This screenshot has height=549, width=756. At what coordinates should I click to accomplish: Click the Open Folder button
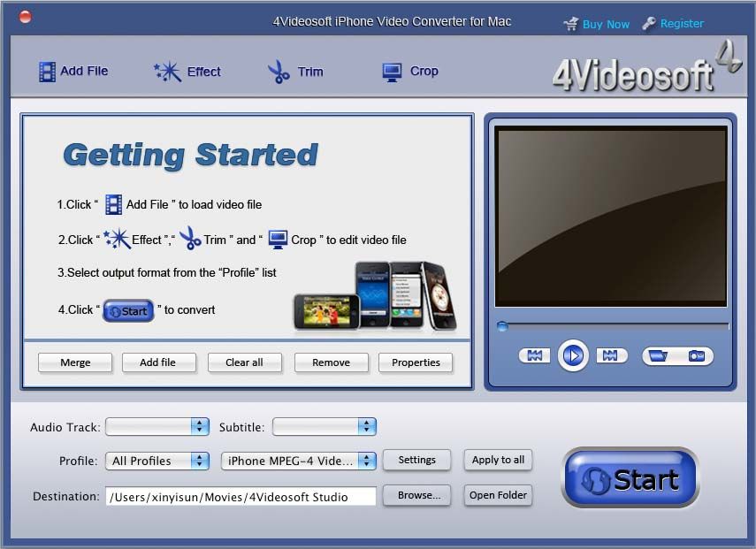pyautogui.click(x=498, y=495)
